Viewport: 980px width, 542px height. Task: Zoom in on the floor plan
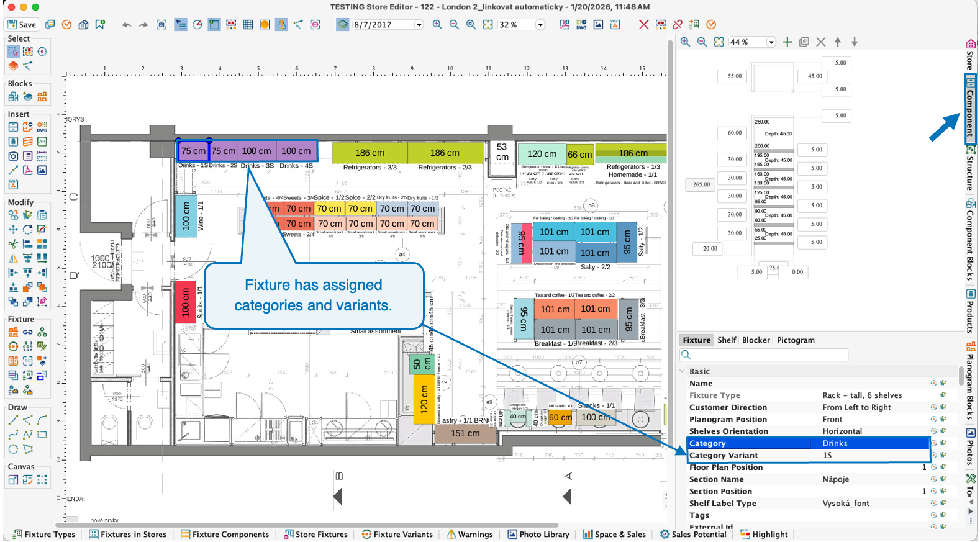(437, 25)
